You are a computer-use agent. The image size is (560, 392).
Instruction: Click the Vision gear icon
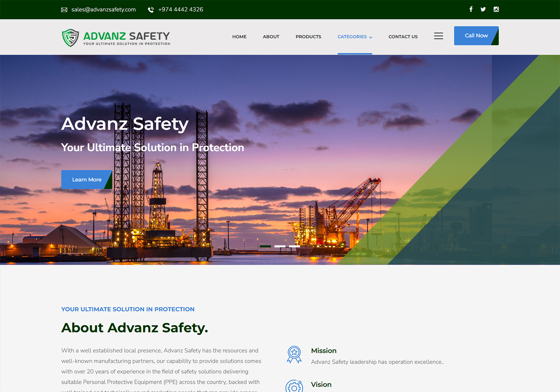point(294,387)
